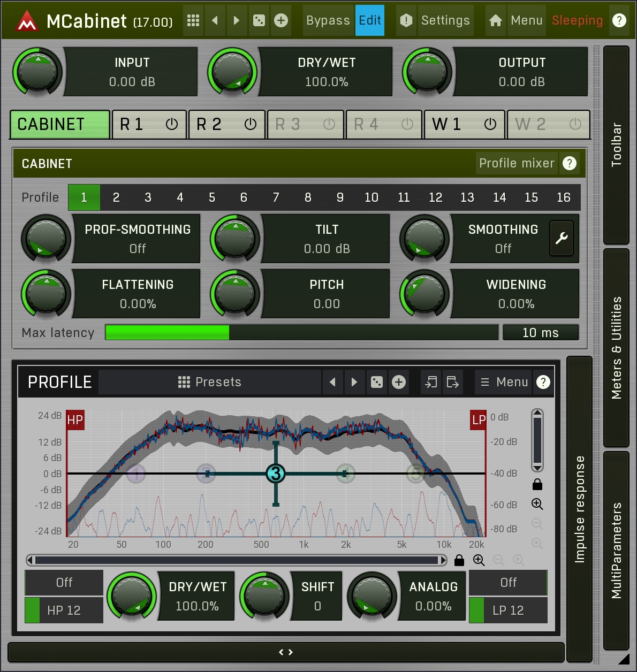
Task: Enable the Bypass button
Action: pos(328,20)
